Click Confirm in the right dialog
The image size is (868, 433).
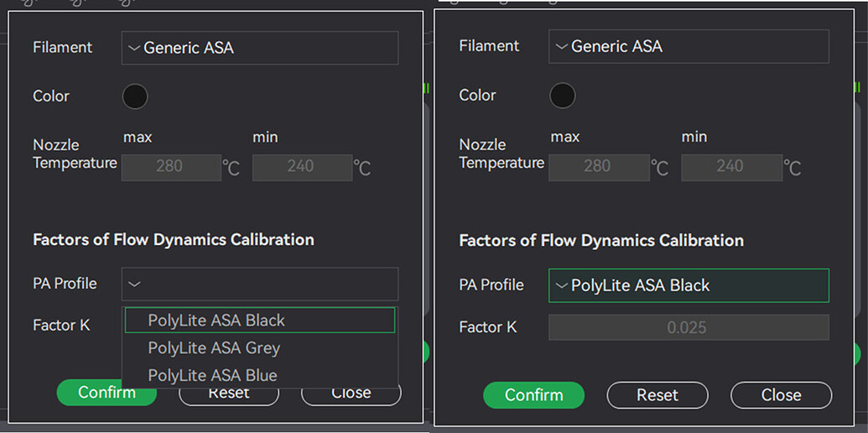(533, 395)
